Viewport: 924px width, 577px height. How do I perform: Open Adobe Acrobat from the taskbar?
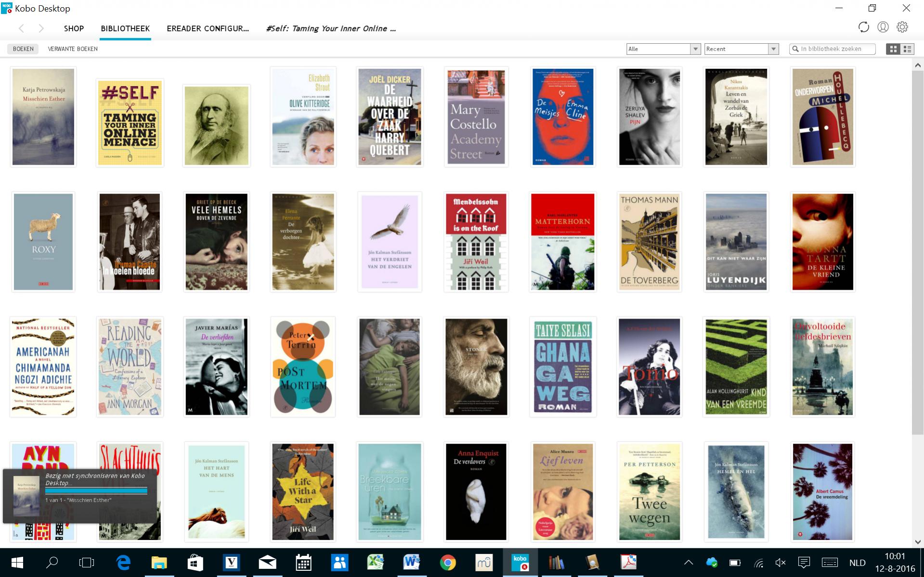(628, 563)
